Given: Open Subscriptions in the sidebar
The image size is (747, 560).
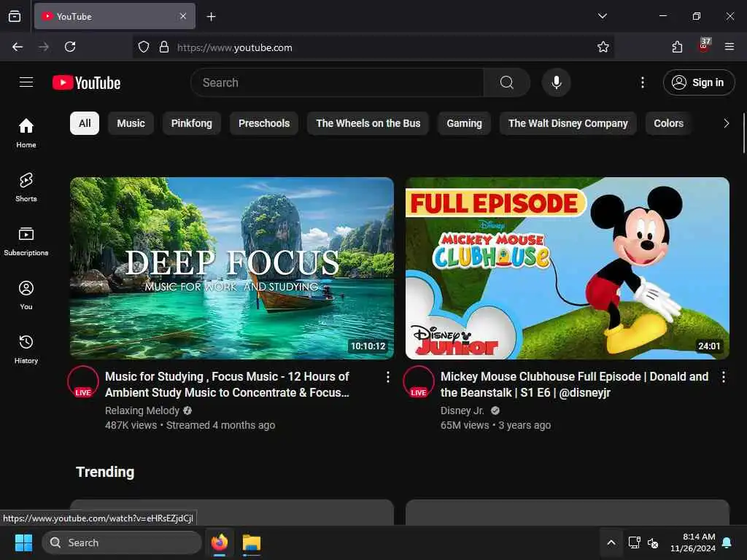Looking at the screenshot, I should (26, 241).
